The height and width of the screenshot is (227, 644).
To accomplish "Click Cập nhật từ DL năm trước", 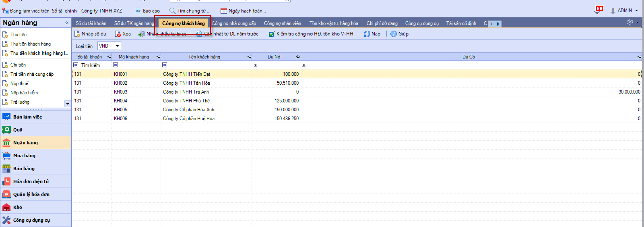I will pyautogui.click(x=227, y=34).
